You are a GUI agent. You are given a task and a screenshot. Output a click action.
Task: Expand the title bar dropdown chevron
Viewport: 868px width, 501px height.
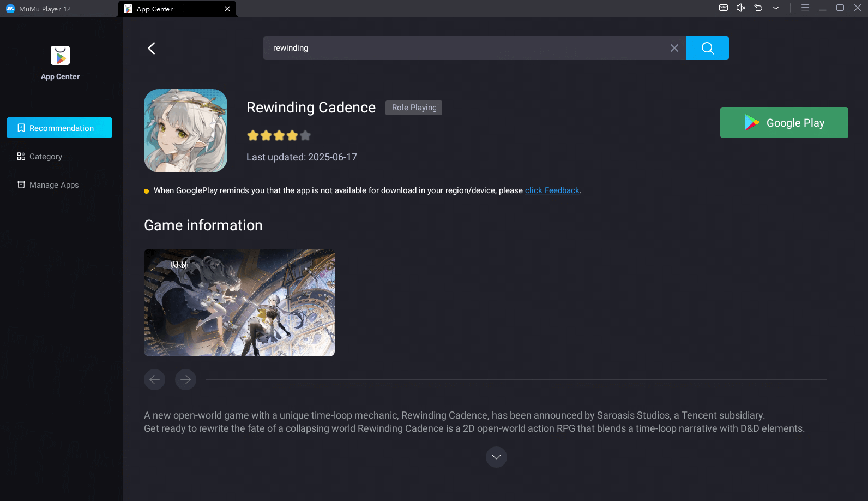pyautogui.click(x=776, y=8)
